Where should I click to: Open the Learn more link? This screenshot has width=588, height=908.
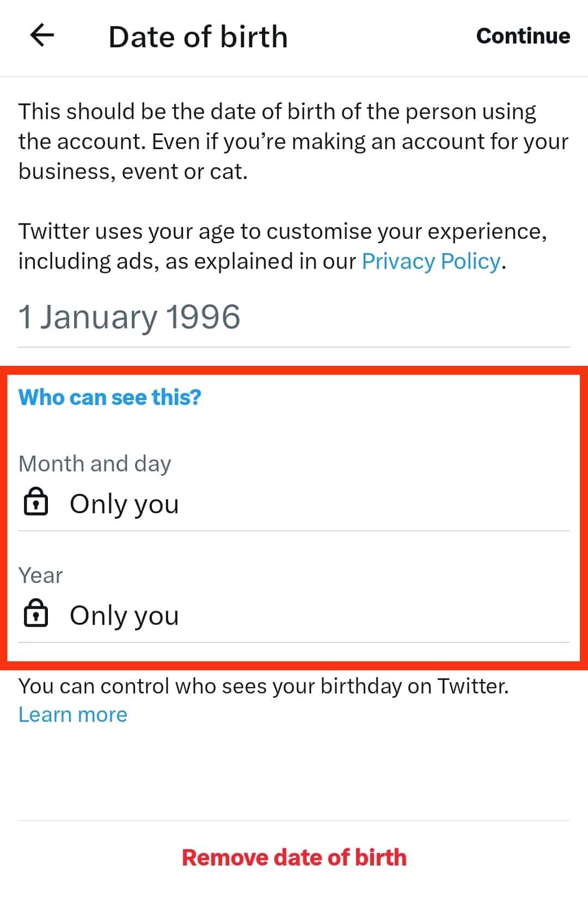pos(73,714)
